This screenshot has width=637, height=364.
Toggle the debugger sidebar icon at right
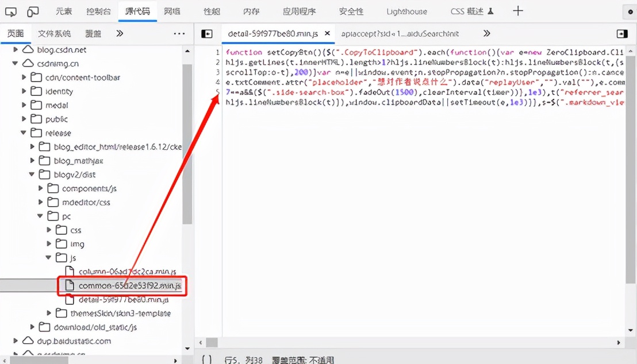622,34
